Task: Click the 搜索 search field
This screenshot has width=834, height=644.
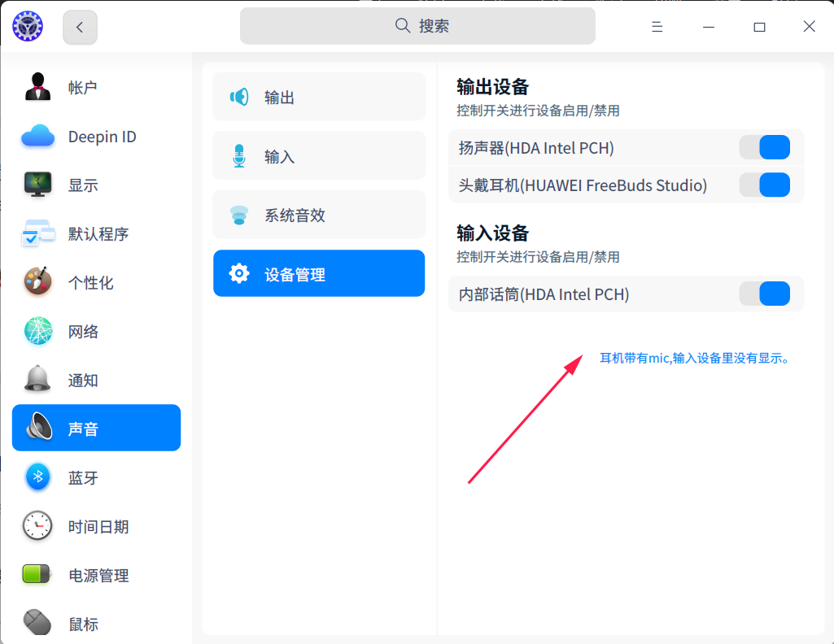Action: point(417,25)
